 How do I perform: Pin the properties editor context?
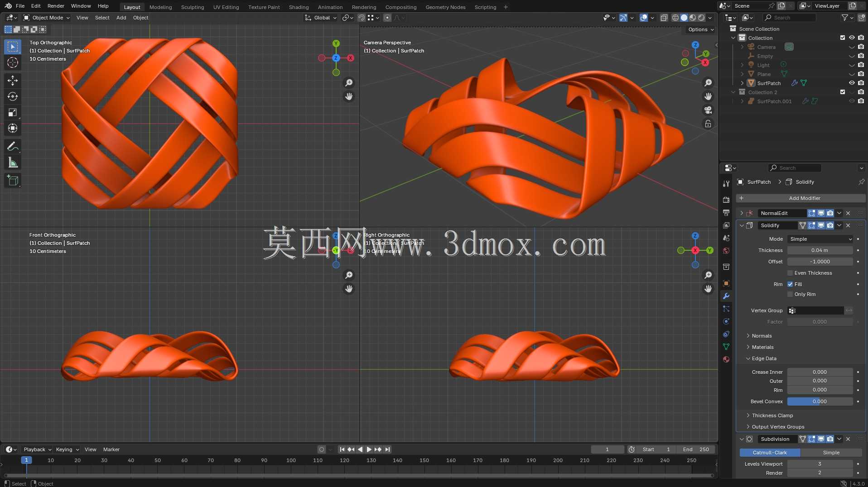point(861,182)
